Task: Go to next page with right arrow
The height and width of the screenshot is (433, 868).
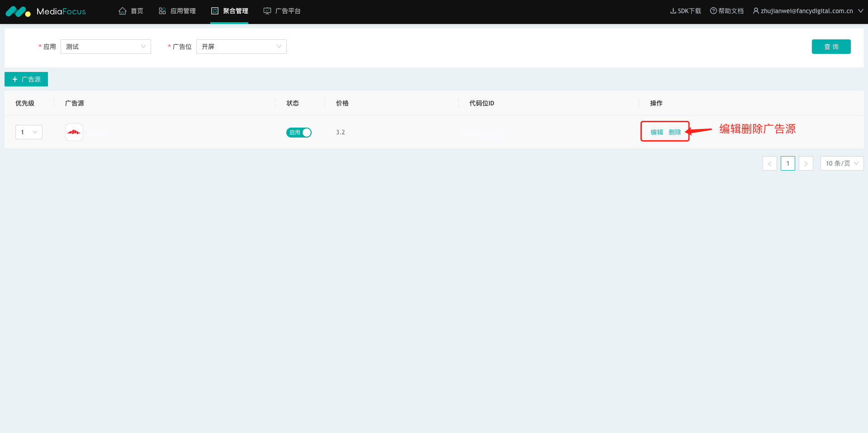Action: pyautogui.click(x=806, y=163)
